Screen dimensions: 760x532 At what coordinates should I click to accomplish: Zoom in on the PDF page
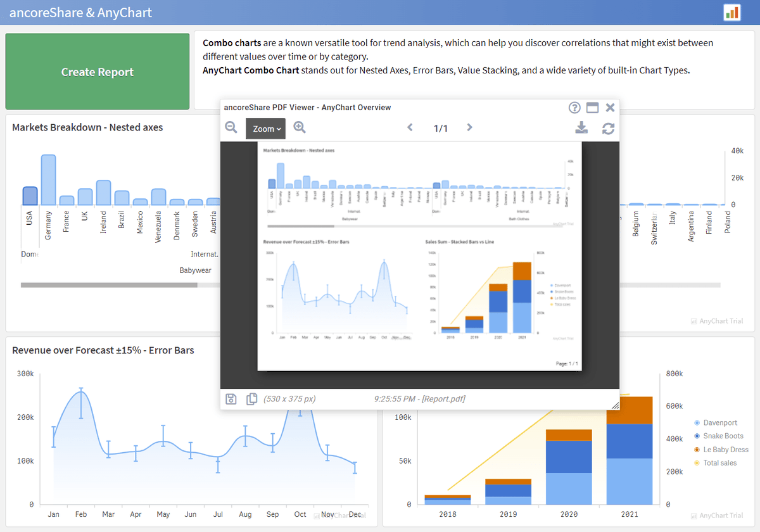click(x=299, y=127)
